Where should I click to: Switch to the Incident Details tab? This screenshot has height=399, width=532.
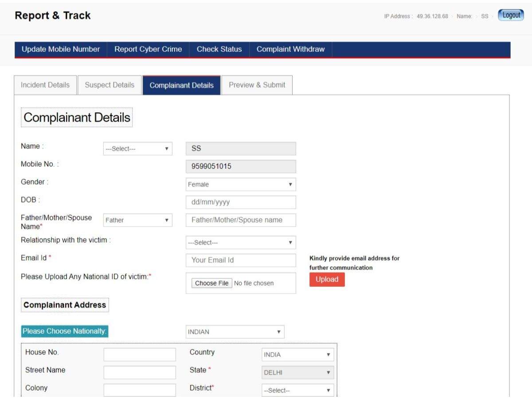coord(45,85)
